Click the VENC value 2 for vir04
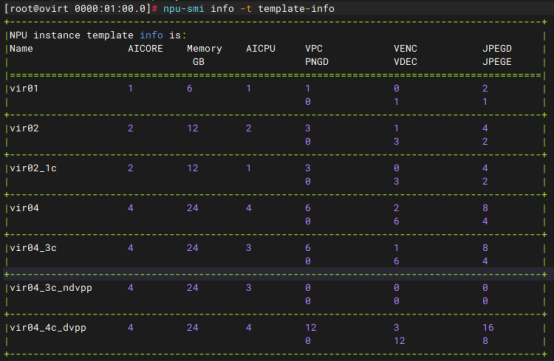 tap(396, 208)
